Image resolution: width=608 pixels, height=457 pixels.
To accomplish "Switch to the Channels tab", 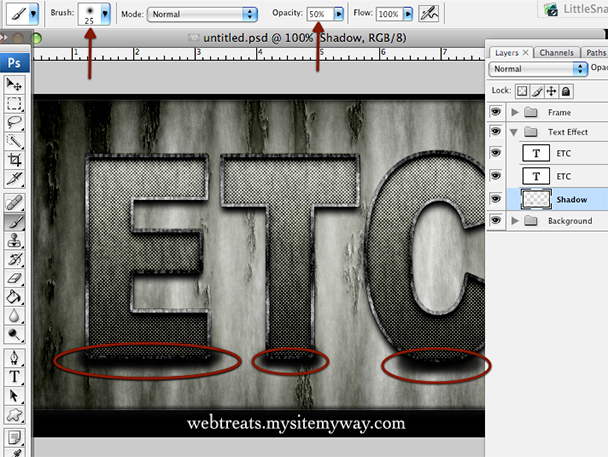I will 556,53.
